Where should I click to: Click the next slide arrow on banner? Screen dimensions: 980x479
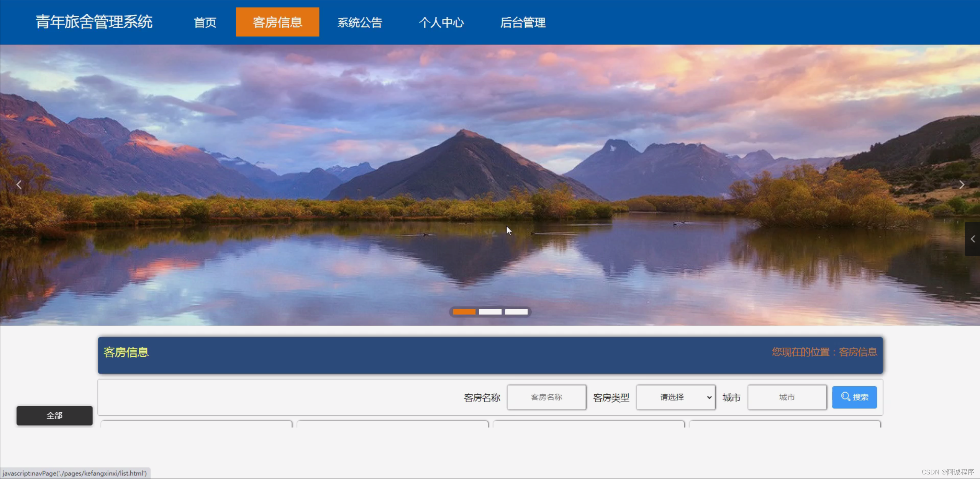(x=962, y=185)
